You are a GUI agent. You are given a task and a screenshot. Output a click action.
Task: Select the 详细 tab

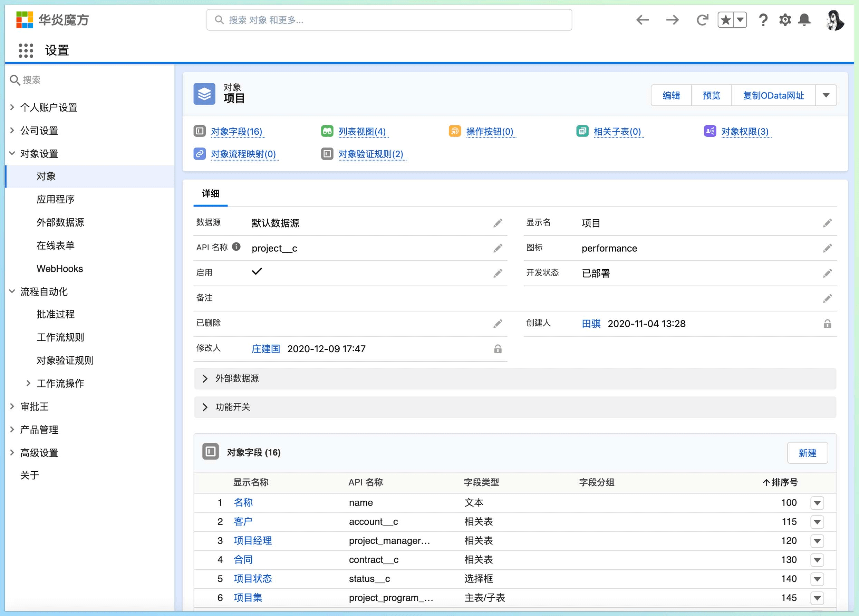(x=210, y=194)
